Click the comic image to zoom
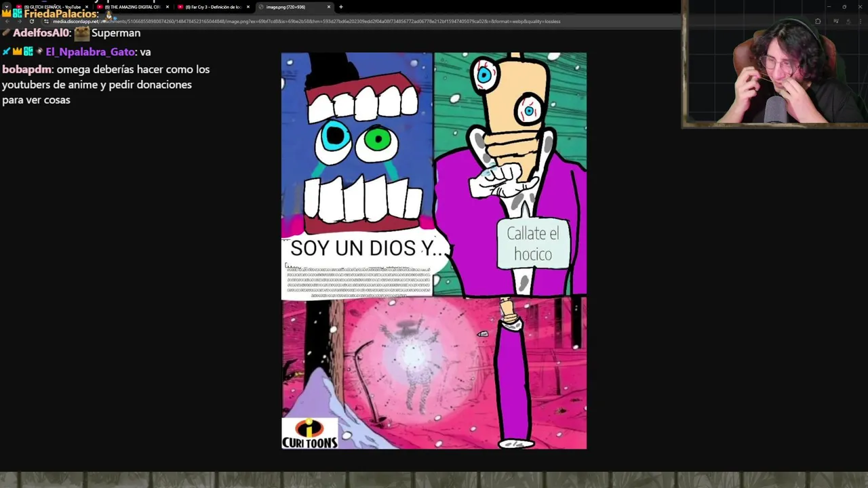 (434, 251)
